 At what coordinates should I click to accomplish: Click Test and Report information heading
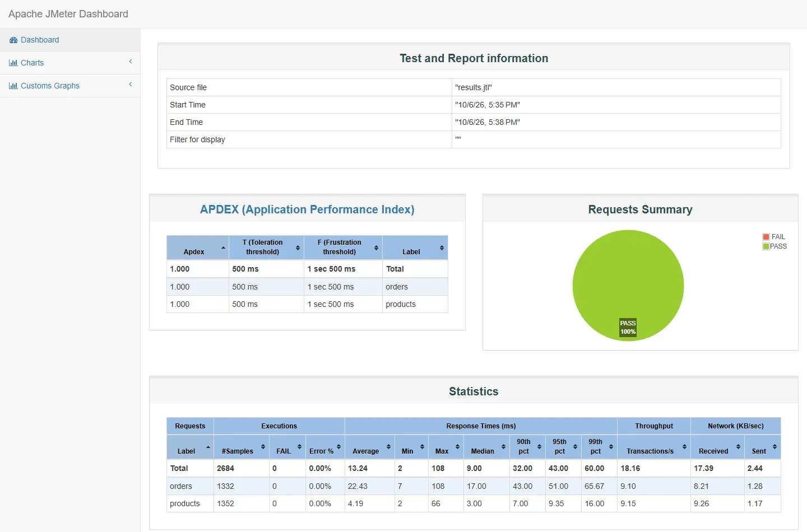[474, 58]
